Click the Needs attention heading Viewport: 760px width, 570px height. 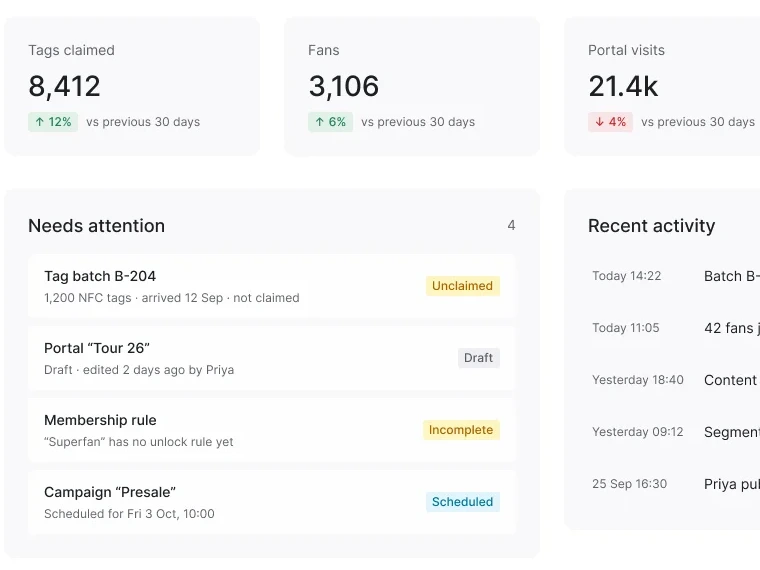(96, 226)
